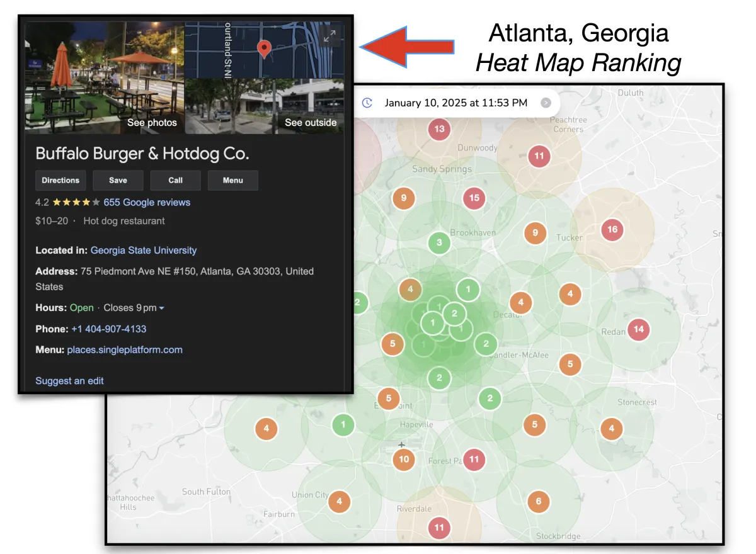This screenshot has width=756, height=554.
Task: Select the rank 11 marker at Forest Park
Action: tap(474, 459)
